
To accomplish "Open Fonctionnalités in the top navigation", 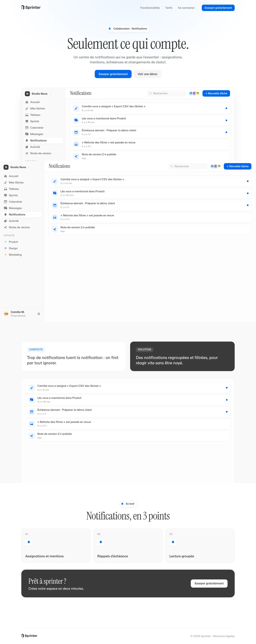I will (150, 8).
